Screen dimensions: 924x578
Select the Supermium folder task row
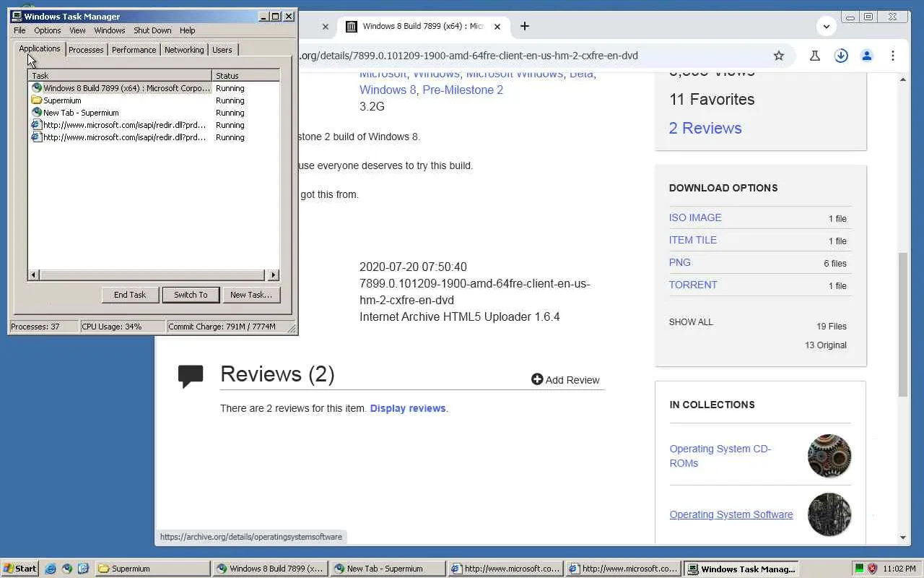point(154,100)
